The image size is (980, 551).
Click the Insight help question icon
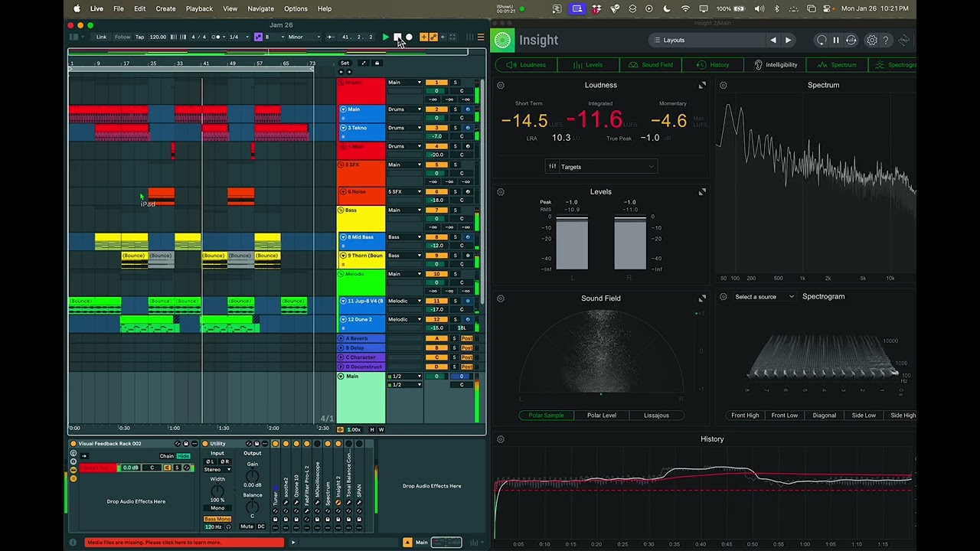886,40
